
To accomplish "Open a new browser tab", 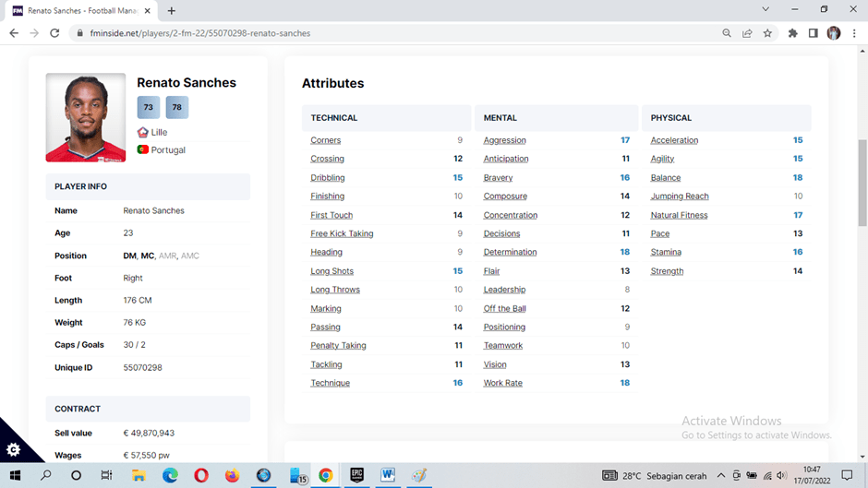I will click(171, 10).
